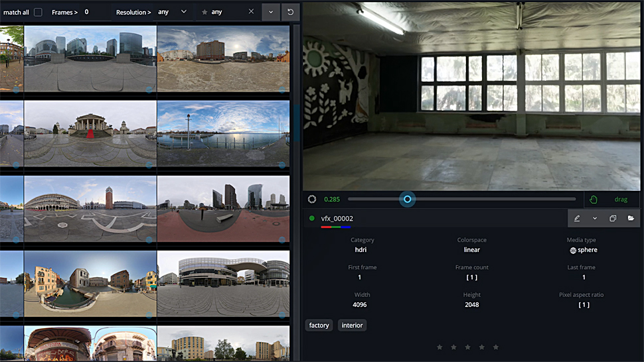Select the brick building dirt lot thumbnail

224,58
